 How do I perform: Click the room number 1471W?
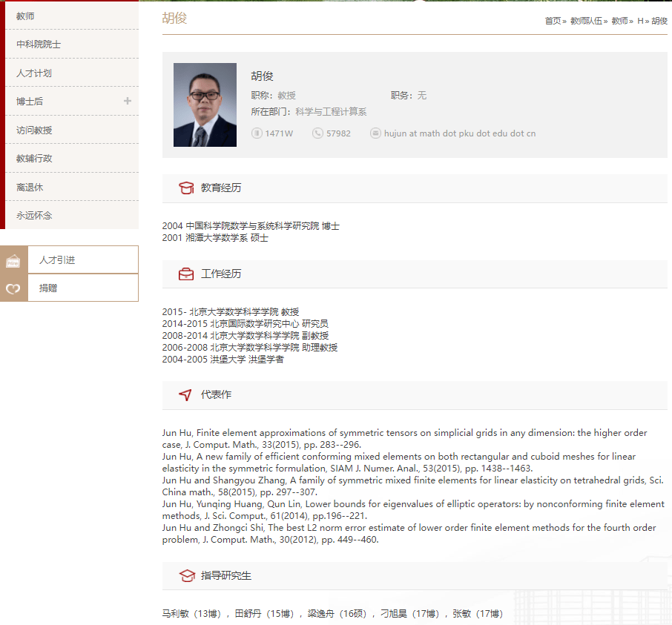click(279, 133)
